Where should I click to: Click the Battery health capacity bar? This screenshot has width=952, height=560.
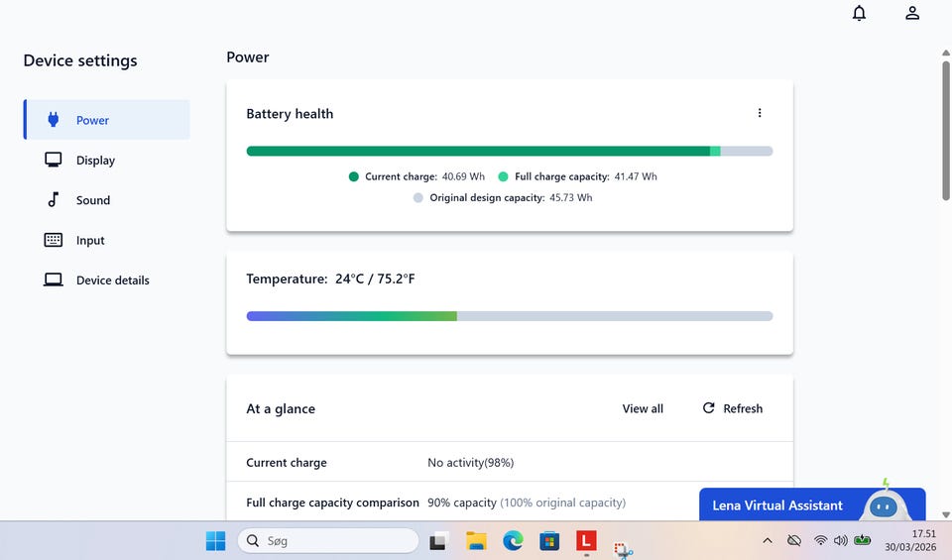(510, 151)
